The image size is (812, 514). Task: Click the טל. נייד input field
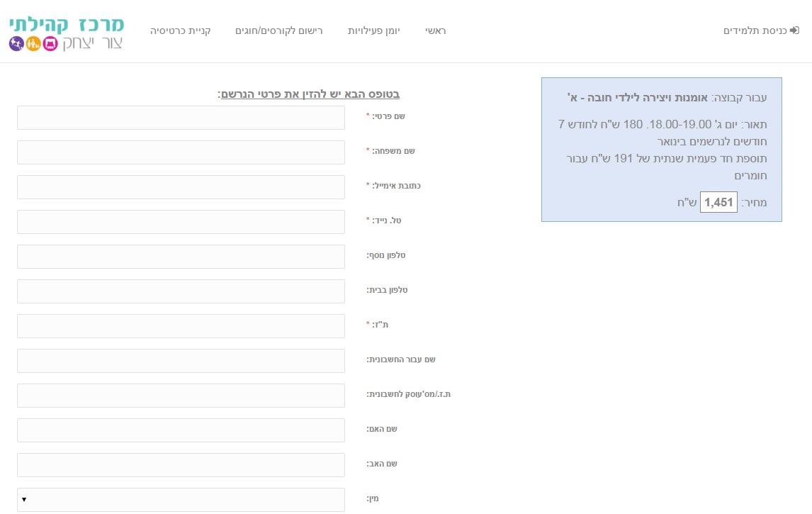[181, 222]
